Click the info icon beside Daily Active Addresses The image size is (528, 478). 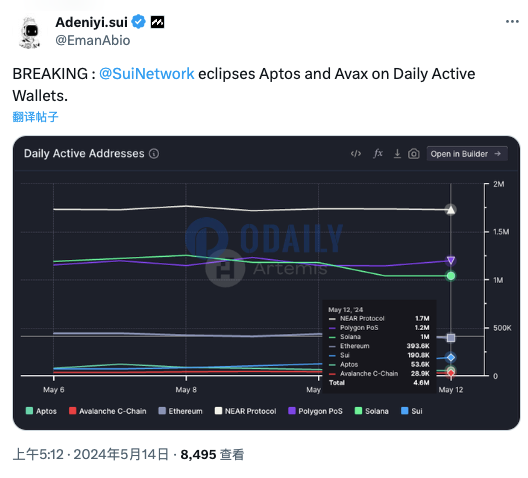click(154, 153)
